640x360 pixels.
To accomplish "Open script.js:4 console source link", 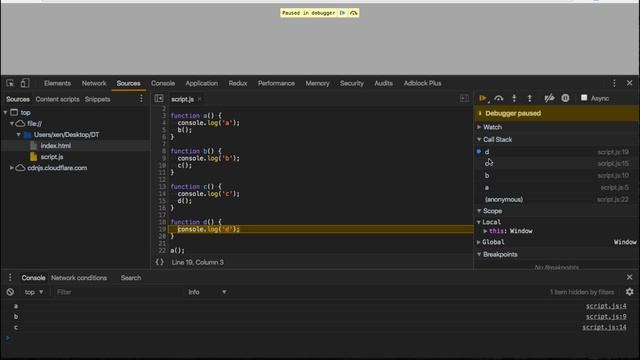I will point(606,306).
